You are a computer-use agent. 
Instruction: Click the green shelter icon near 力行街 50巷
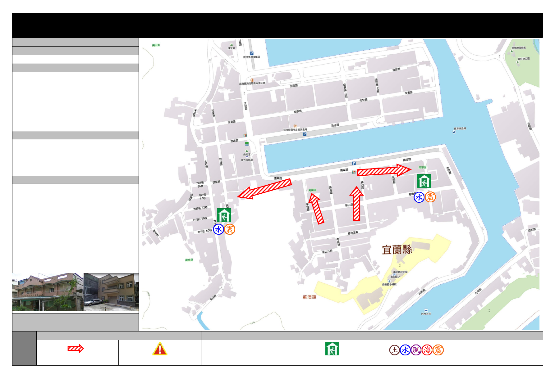click(224, 215)
